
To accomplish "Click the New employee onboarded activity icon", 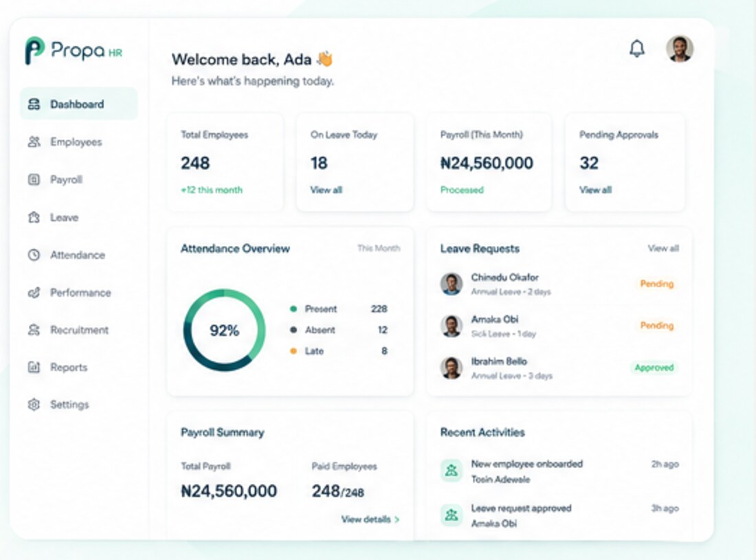I will pyautogui.click(x=452, y=470).
